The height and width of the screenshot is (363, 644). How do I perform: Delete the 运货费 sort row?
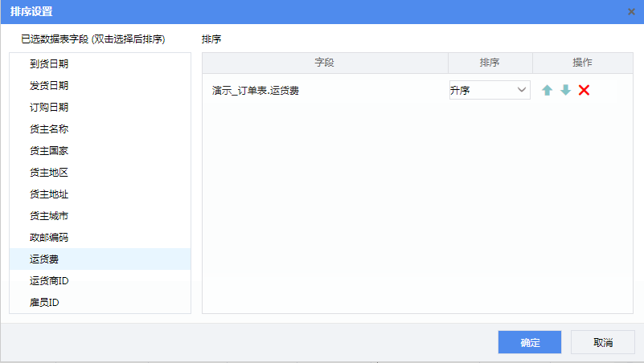(x=584, y=91)
